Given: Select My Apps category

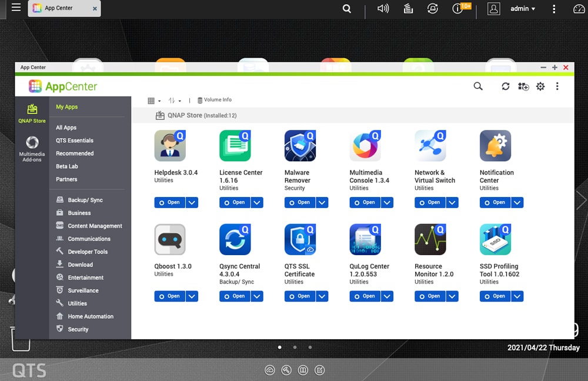Looking at the screenshot, I should click(x=67, y=107).
